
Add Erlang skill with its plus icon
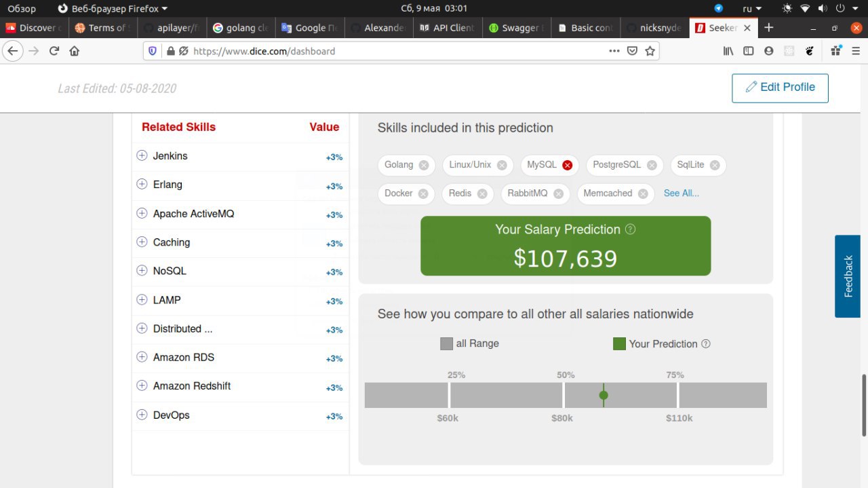click(142, 184)
